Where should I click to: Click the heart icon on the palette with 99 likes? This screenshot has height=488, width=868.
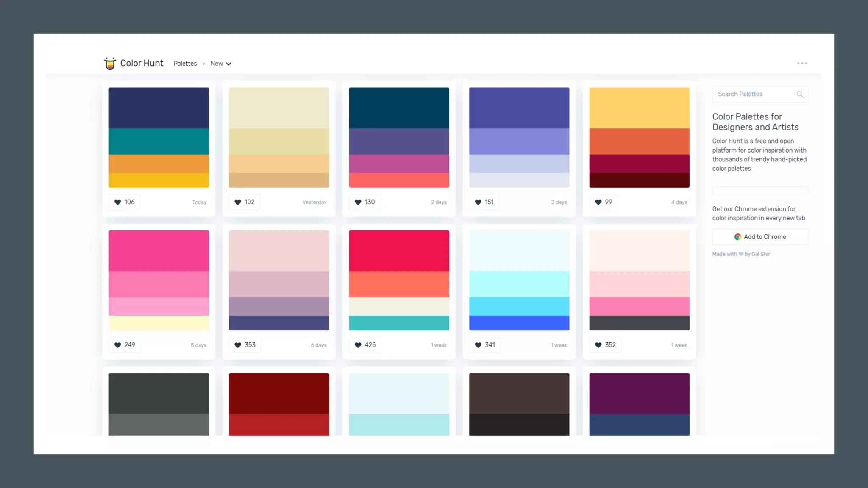click(x=598, y=202)
